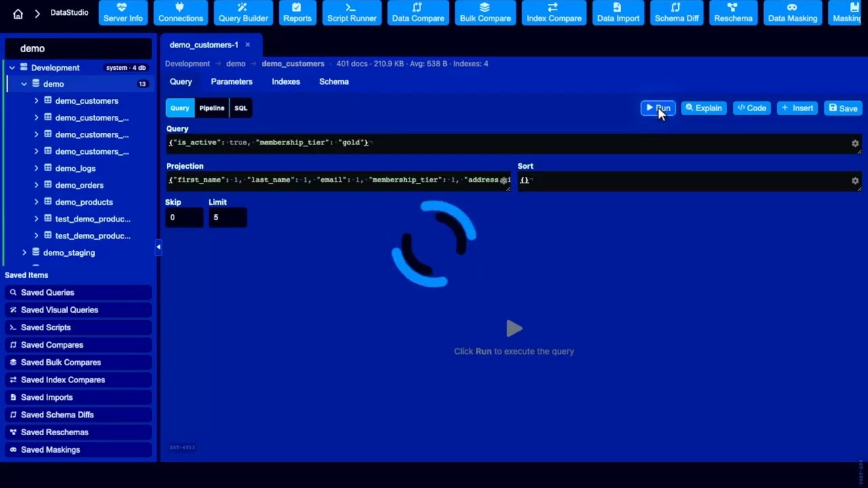This screenshot has width=868, height=488.
Task: Open Server Info toolbar button
Action: [x=123, y=13]
